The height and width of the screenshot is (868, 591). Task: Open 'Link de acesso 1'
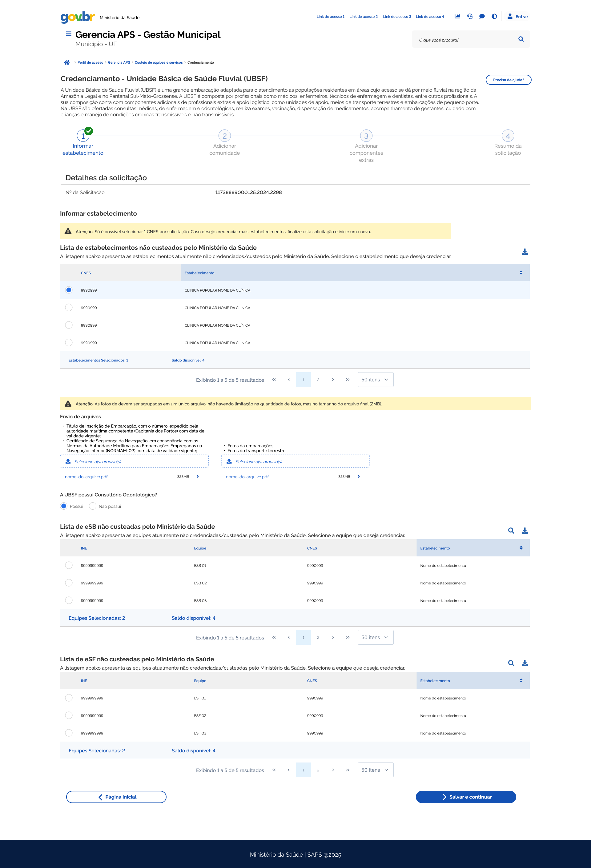click(331, 16)
